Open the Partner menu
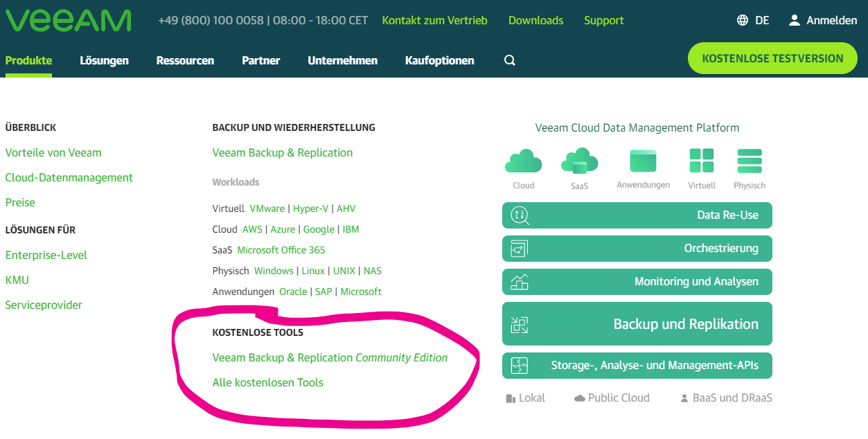Viewport: 868px width, 439px height. [x=260, y=60]
